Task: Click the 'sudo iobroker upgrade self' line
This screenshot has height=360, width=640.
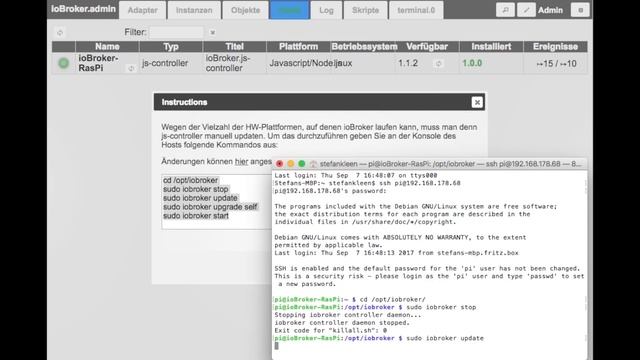Action: tap(210, 207)
